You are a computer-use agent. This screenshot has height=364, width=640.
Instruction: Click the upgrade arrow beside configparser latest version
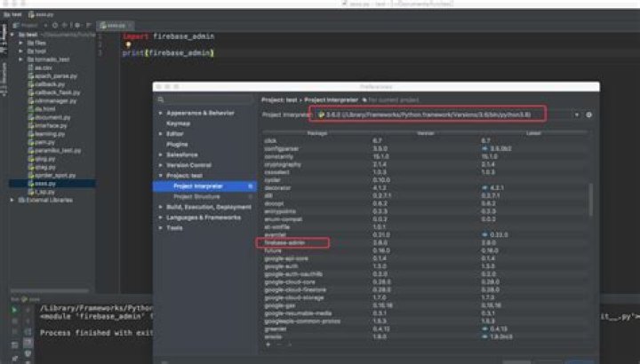[x=484, y=149]
